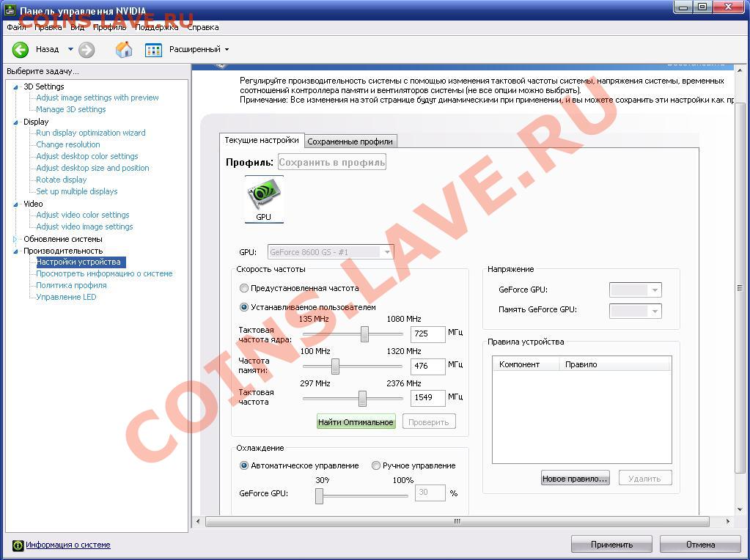Viewport: 750px width, 560px height.
Task: Switch to Текущие настройки tab
Action: [x=262, y=140]
